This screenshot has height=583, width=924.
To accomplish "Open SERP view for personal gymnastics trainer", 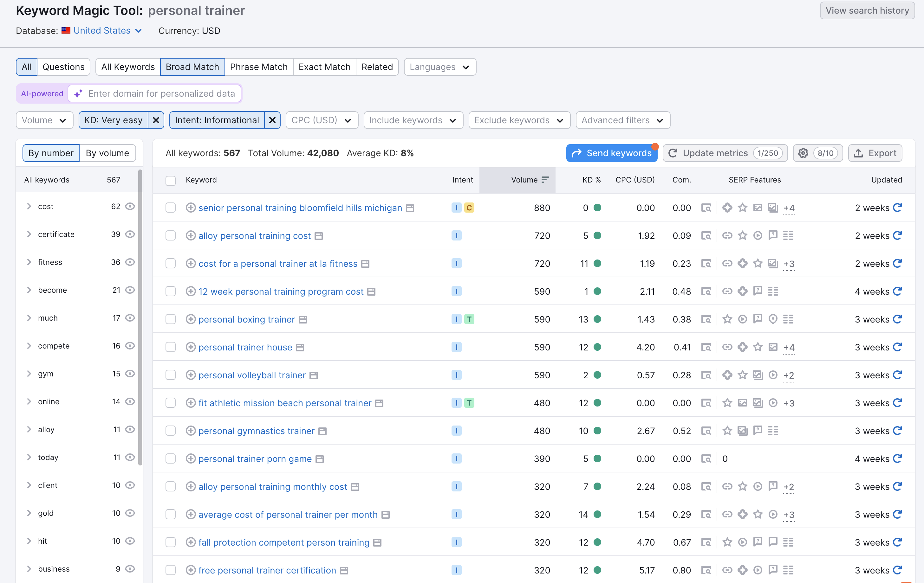I will [x=706, y=431].
